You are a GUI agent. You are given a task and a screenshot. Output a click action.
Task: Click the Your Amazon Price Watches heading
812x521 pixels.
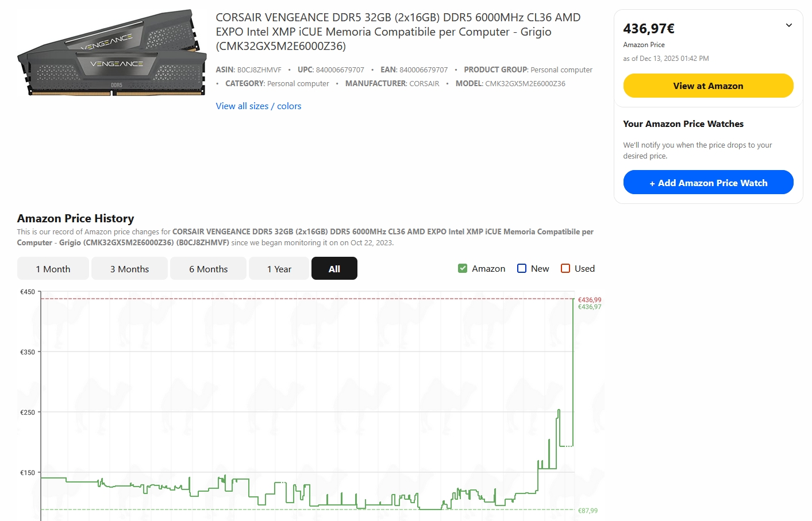tap(683, 124)
